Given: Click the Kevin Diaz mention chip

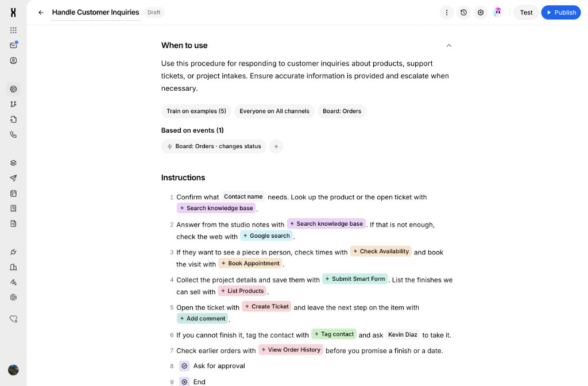Looking at the screenshot, I should [403, 334].
